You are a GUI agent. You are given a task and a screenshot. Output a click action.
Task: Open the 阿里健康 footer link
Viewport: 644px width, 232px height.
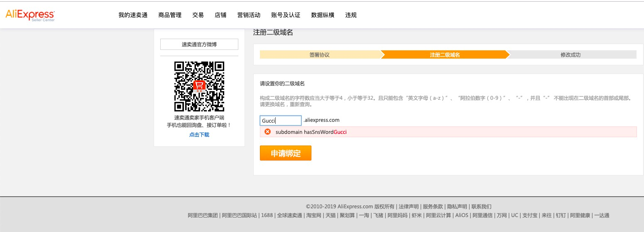point(580,215)
